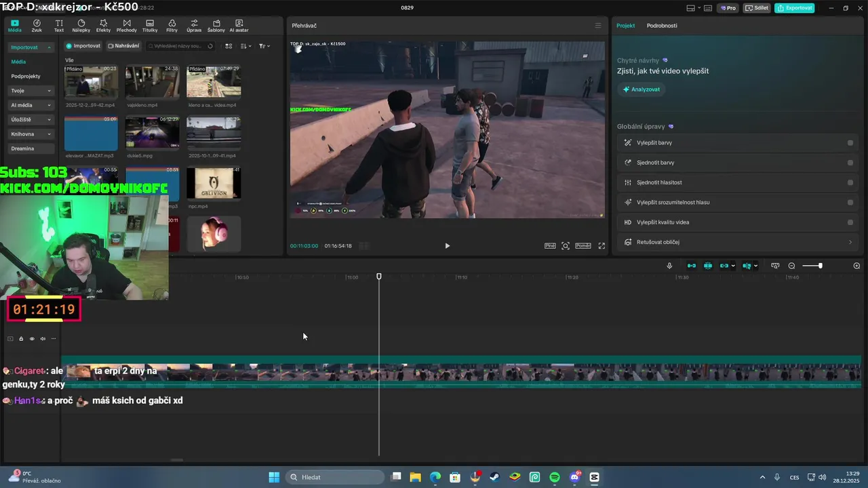
Task: Open the player hamburger menu
Action: point(598,26)
